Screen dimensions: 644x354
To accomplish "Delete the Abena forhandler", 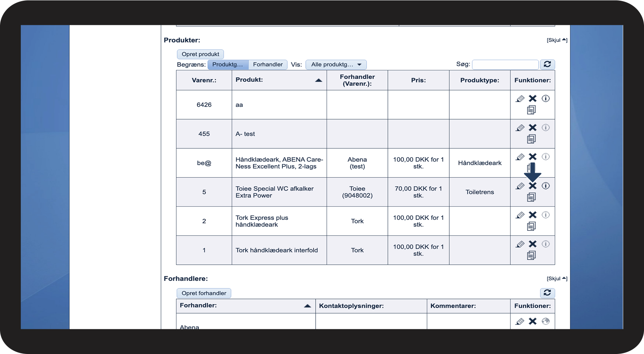I will pos(533,321).
